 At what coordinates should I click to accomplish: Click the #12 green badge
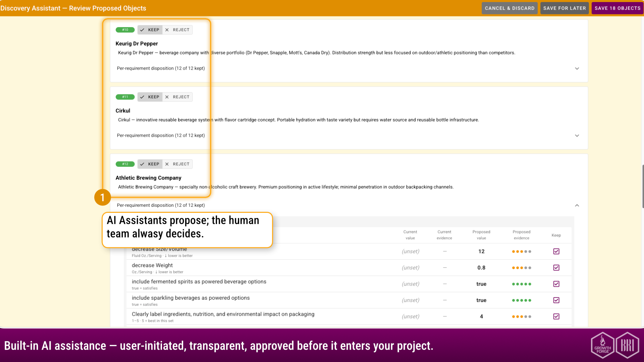tap(125, 164)
